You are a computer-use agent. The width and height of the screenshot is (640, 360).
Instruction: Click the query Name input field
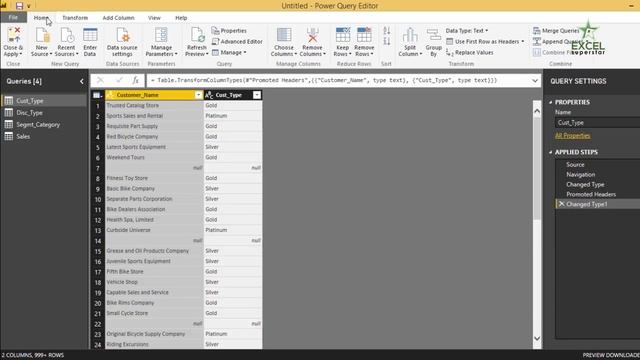(598, 122)
